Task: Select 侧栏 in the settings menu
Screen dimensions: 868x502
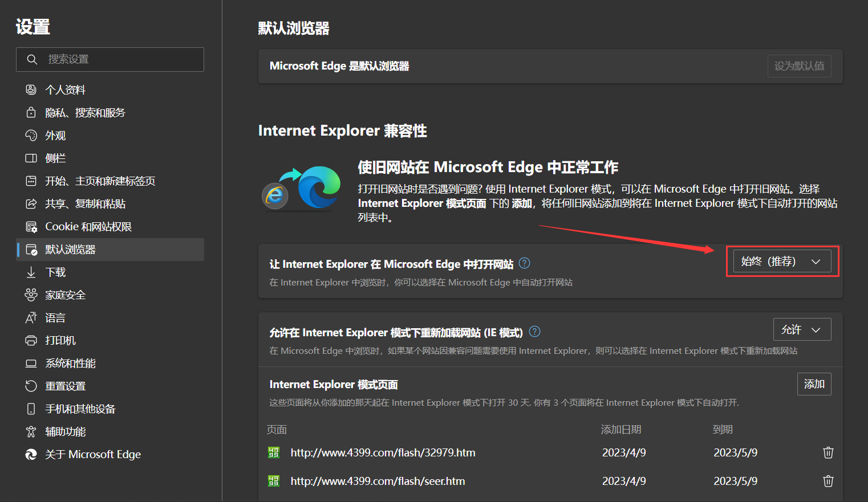Action: click(x=110, y=158)
